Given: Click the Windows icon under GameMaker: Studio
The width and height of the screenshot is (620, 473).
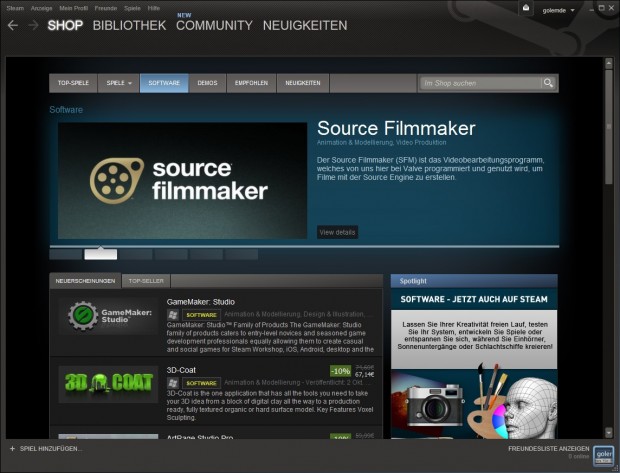Looking at the screenshot, I should [x=173, y=315].
